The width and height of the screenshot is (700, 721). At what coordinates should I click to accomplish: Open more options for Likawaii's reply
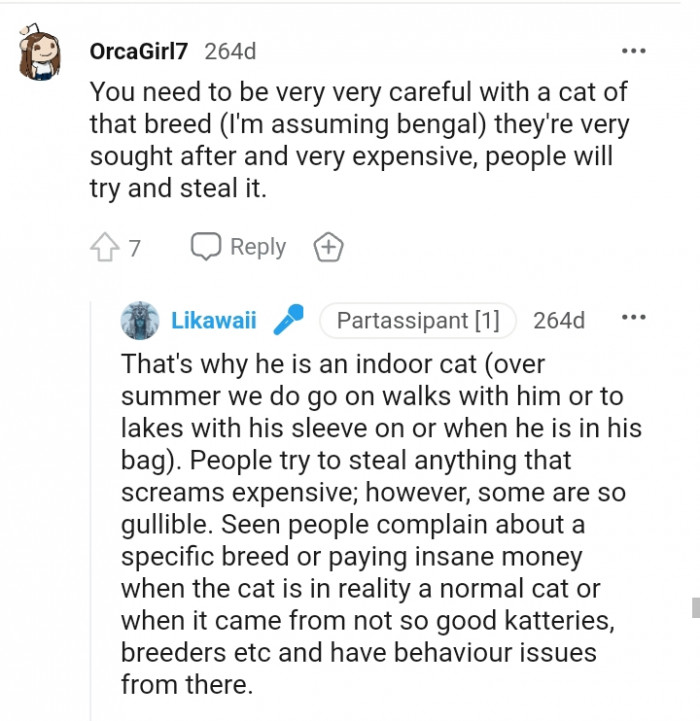coord(633,319)
